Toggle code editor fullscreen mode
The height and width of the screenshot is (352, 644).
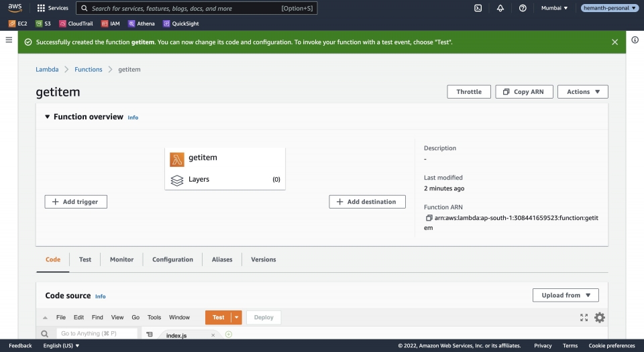pyautogui.click(x=584, y=318)
